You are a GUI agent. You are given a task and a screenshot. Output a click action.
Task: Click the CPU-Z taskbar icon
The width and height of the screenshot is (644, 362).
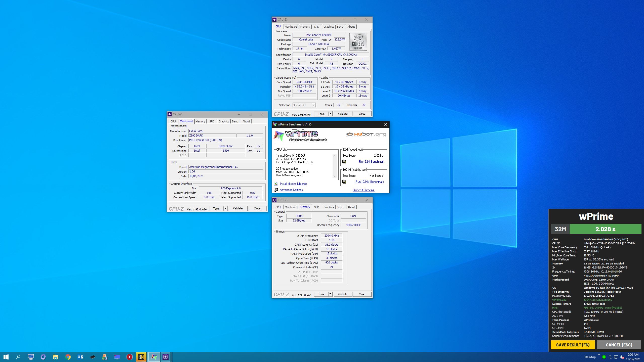pyautogui.click(x=166, y=357)
